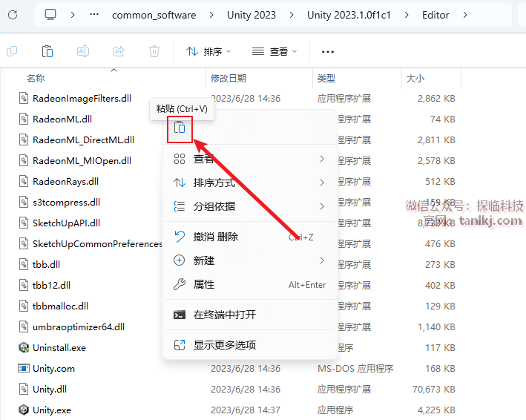
Task: Open the 查看 view dropdown
Action: pyautogui.click(x=274, y=52)
